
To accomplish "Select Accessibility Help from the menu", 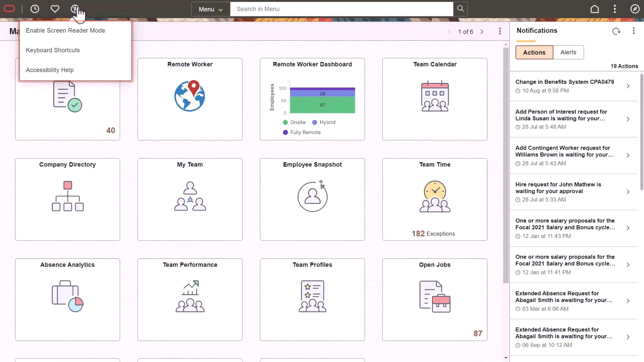I will [49, 70].
